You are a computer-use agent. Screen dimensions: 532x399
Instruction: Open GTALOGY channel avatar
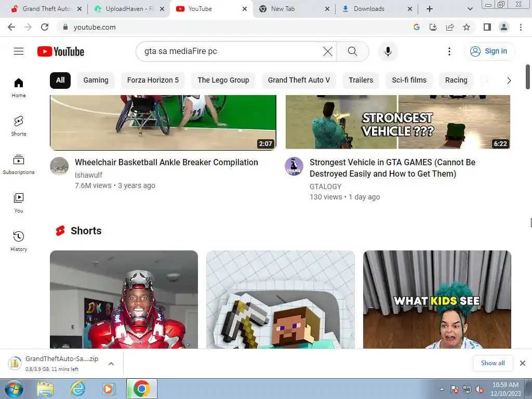coord(294,166)
